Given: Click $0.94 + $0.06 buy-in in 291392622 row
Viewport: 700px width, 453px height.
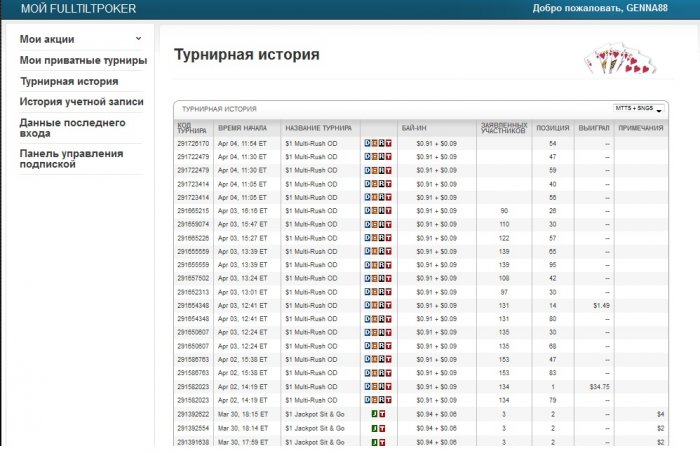Looking at the screenshot, I should 436,414.
